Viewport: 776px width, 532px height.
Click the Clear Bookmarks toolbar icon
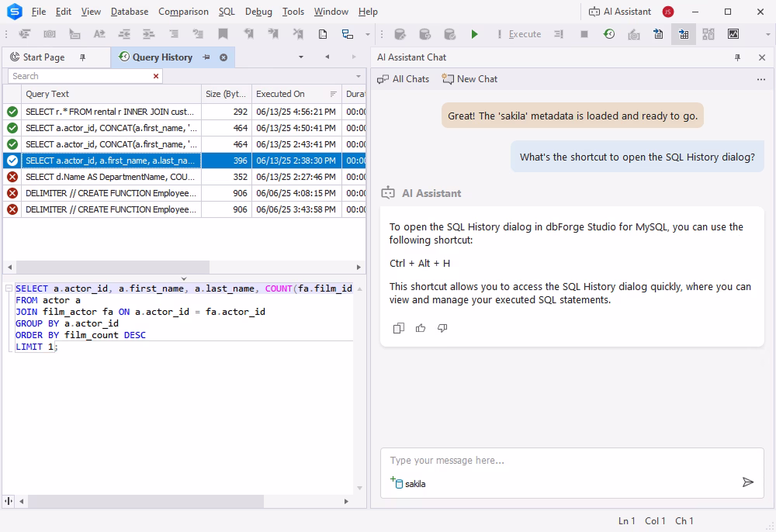tap(298, 34)
